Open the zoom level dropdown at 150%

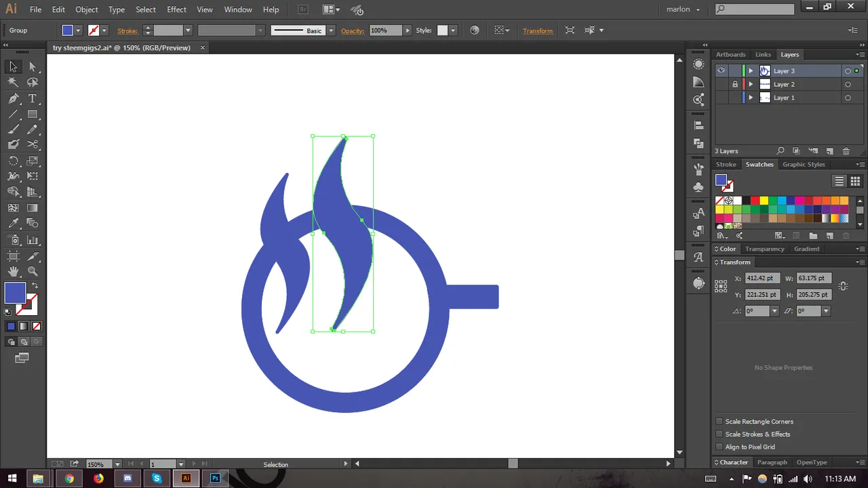[117, 464]
